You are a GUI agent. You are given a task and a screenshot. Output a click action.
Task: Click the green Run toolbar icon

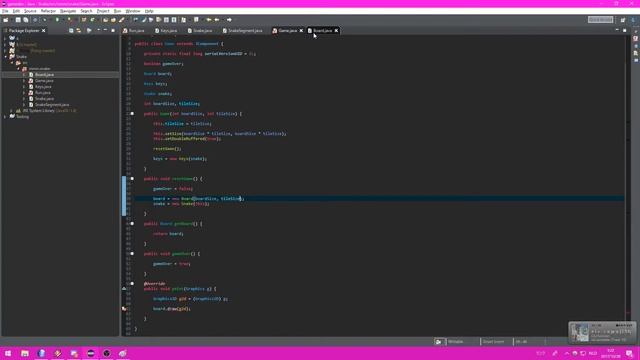(57, 20)
